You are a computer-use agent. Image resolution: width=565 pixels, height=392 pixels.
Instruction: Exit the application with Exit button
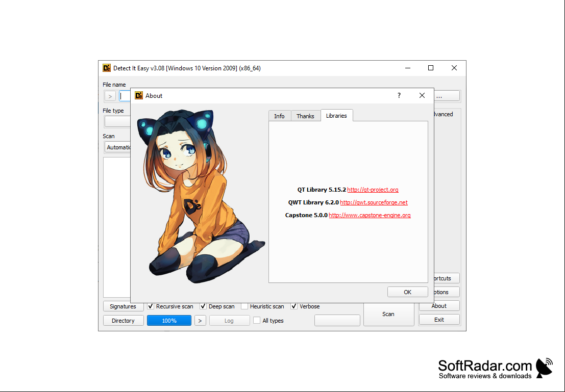click(439, 320)
